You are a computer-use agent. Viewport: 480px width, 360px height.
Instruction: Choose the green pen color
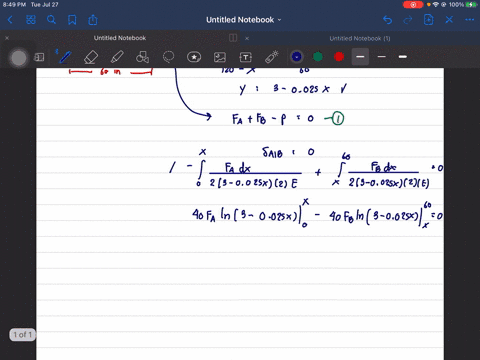(318, 57)
